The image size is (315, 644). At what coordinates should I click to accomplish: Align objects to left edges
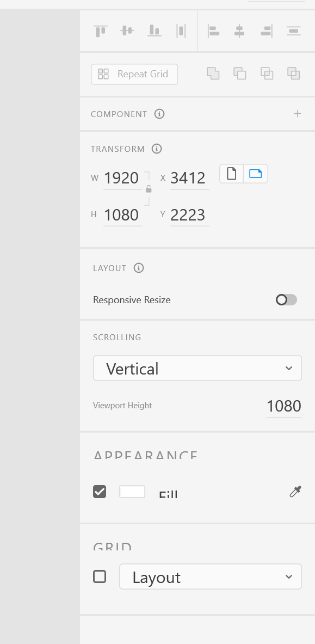pos(213,30)
